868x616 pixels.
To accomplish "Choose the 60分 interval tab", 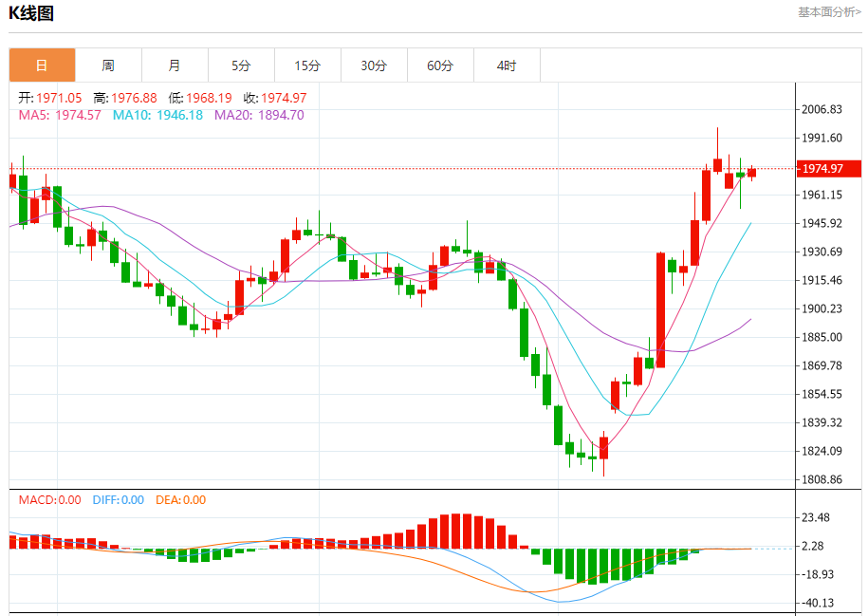I will tap(440, 65).
